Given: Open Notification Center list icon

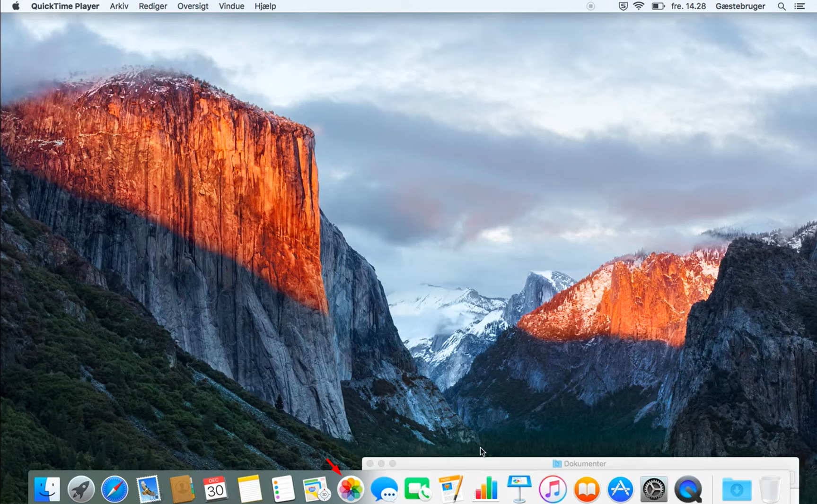Looking at the screenshot, I should [799, 6].
